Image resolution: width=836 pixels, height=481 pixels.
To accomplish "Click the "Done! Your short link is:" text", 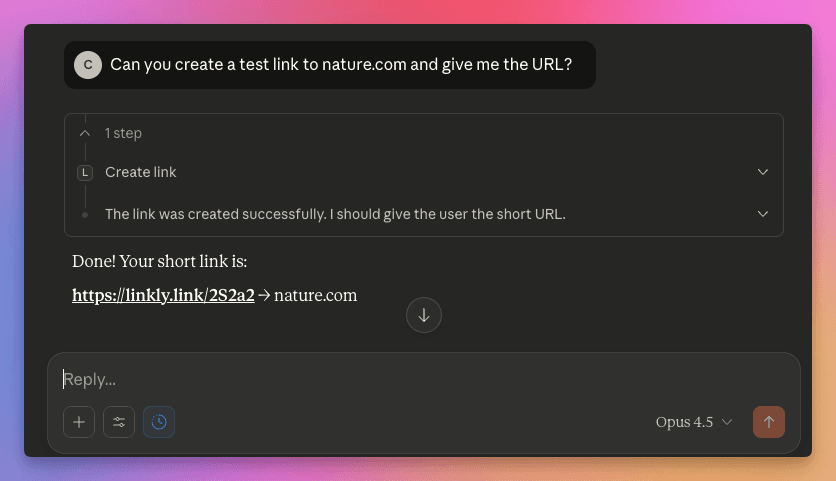I will pyautogui.click(x=159, y=262).
